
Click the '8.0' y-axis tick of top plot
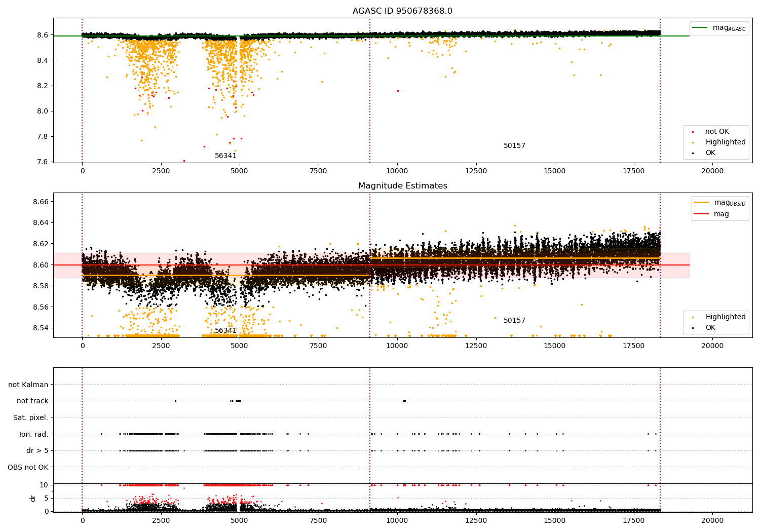pyautogui.click(x=43, y=111)
